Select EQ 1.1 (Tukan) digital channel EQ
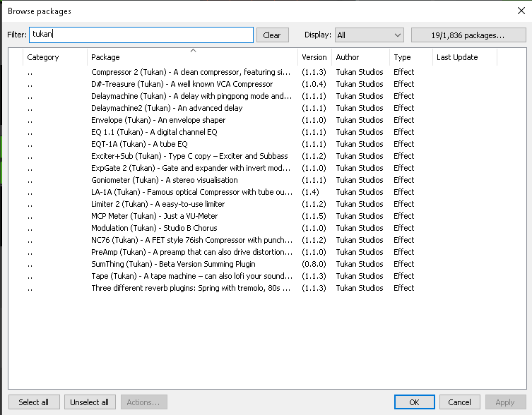532x415 pixels. (x=267, y=132)
